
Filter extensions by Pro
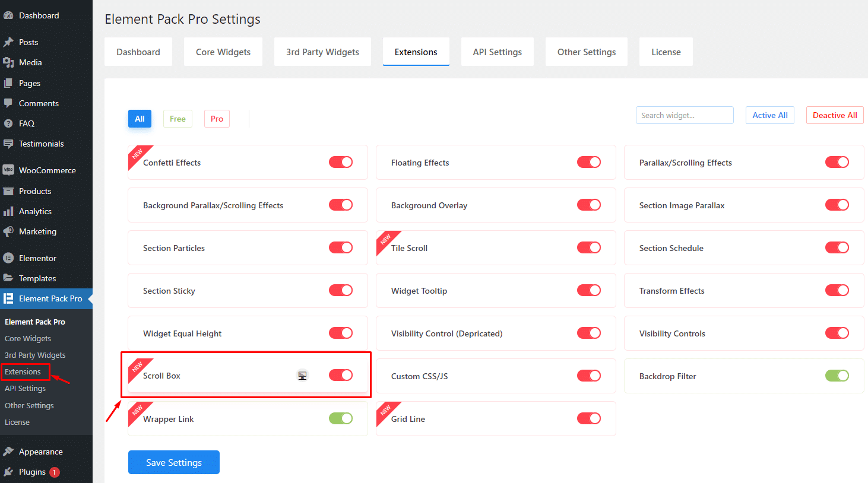point(217,119)
